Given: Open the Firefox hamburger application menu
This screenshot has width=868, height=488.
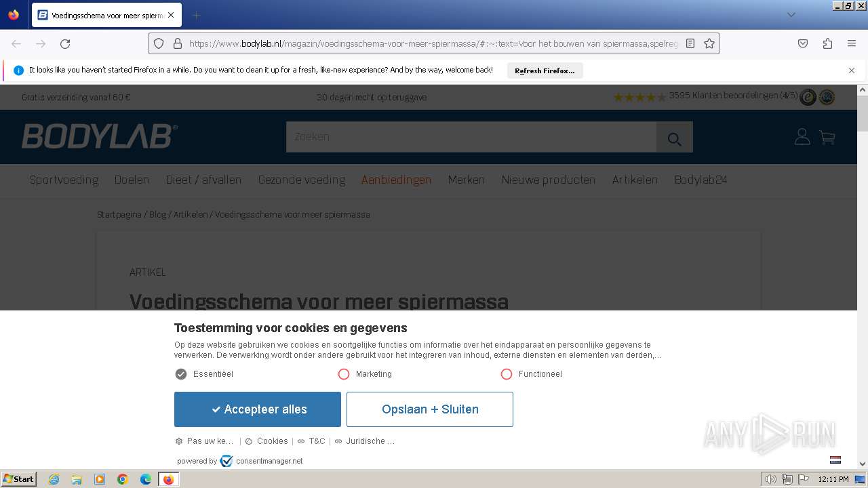Looking at the screenshot, I should [852, 43].
